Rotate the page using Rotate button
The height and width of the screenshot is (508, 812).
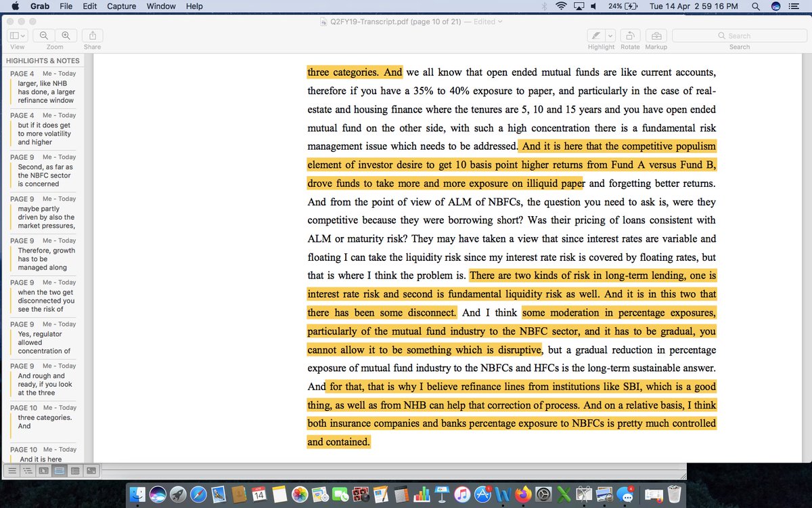[x=630, y=36]
